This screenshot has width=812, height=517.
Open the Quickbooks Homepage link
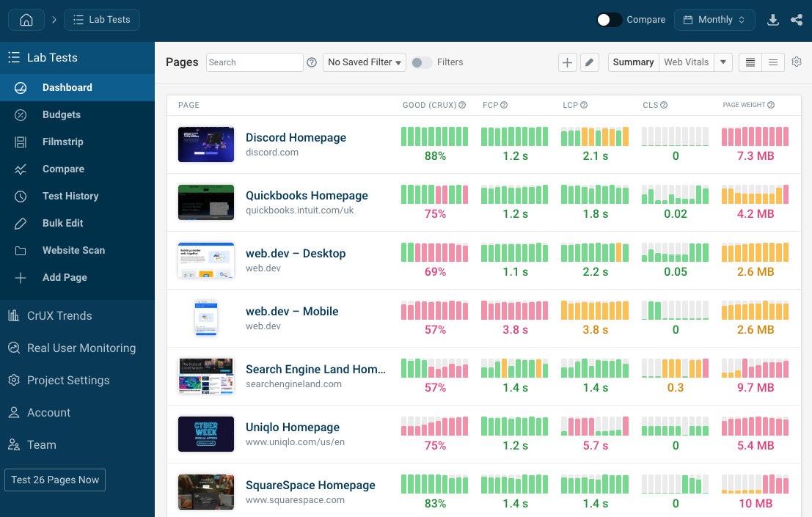click(307, 195)
